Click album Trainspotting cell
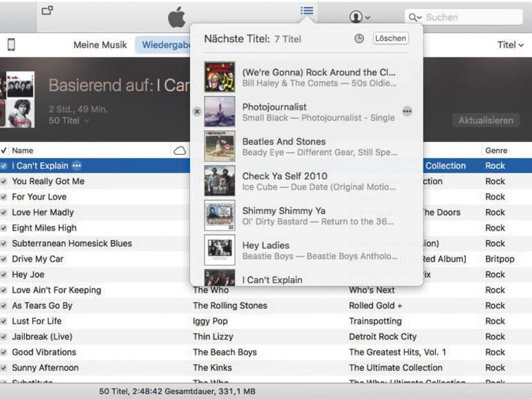The image size is (532, 399). pos(375,321)
